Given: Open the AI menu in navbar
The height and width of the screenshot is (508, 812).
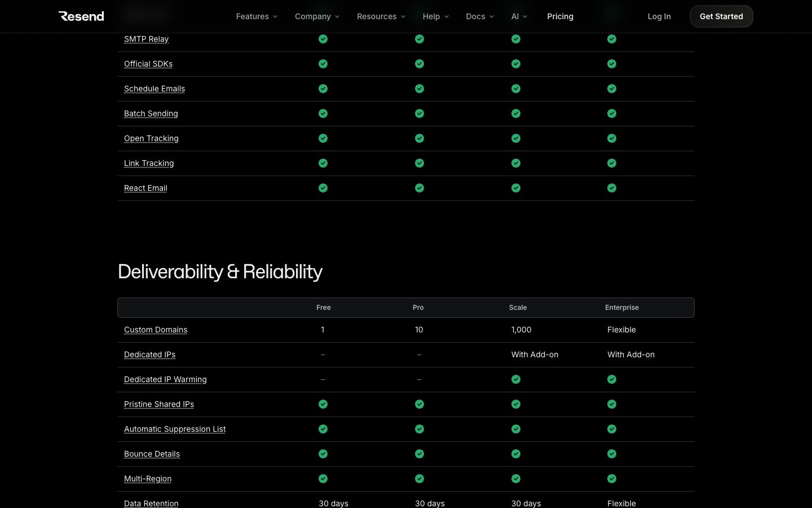Looking at the screenshot, I should pyautogui.click(x=519, y=16).
